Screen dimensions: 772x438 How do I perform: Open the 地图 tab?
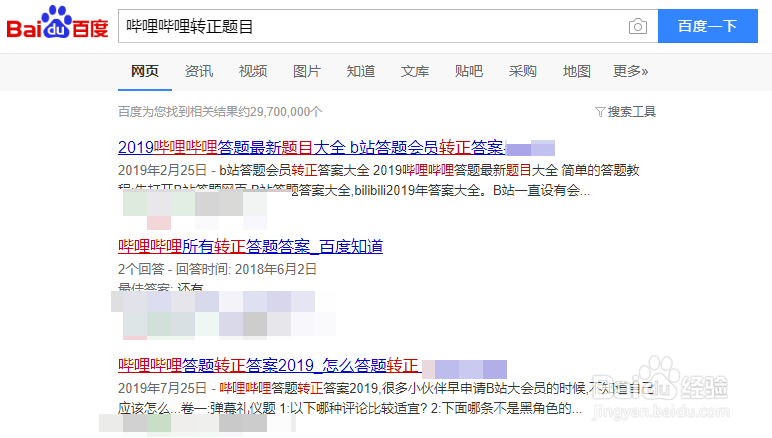click(x=577, y=71)
